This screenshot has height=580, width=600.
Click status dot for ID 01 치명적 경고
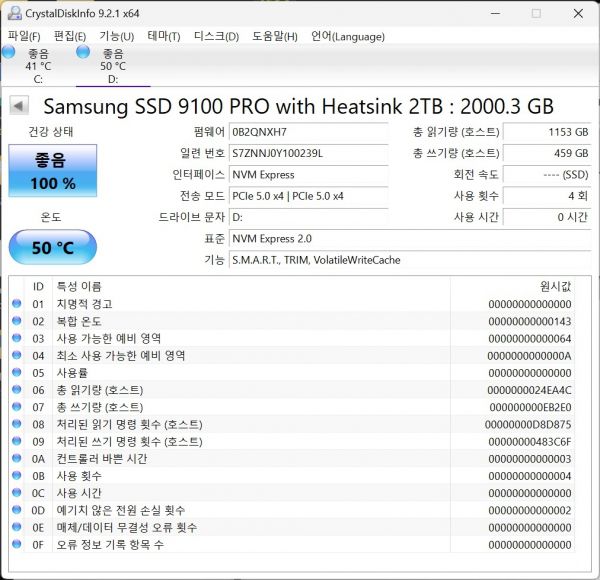(16, 303)
